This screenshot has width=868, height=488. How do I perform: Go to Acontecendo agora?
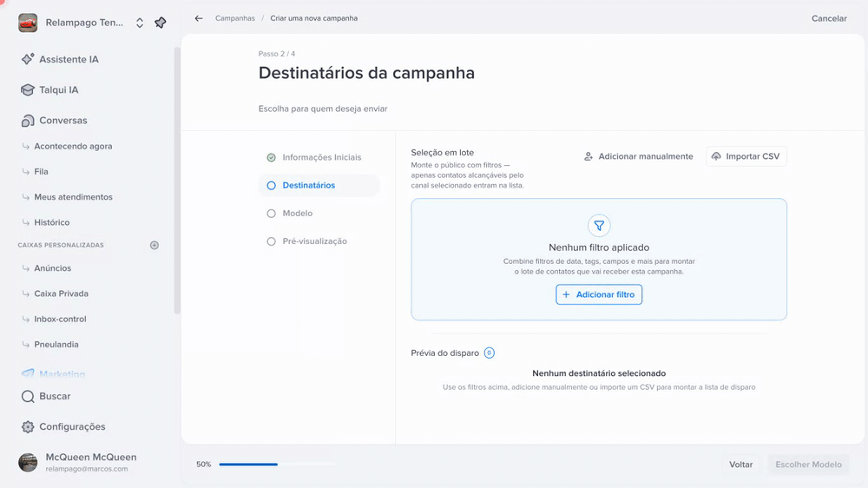tap(73, 146)
